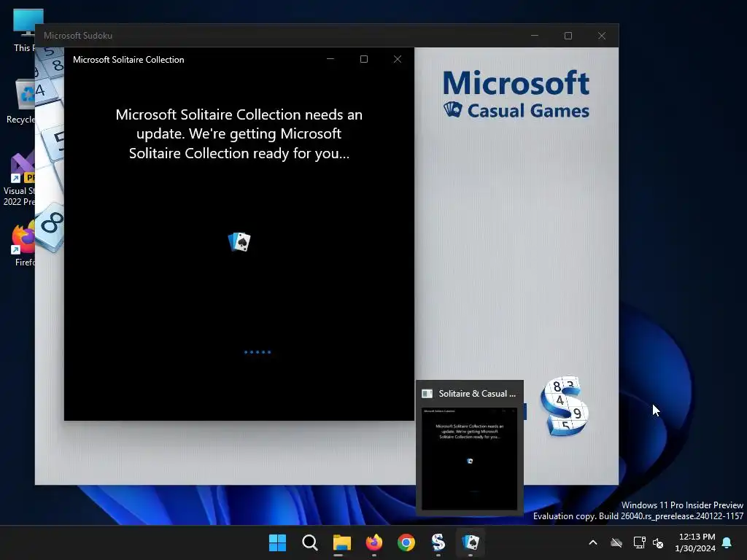Click the blue loading dots progress indicator
Viewport: 747px width, 560px height.
(x=258, y=352)
